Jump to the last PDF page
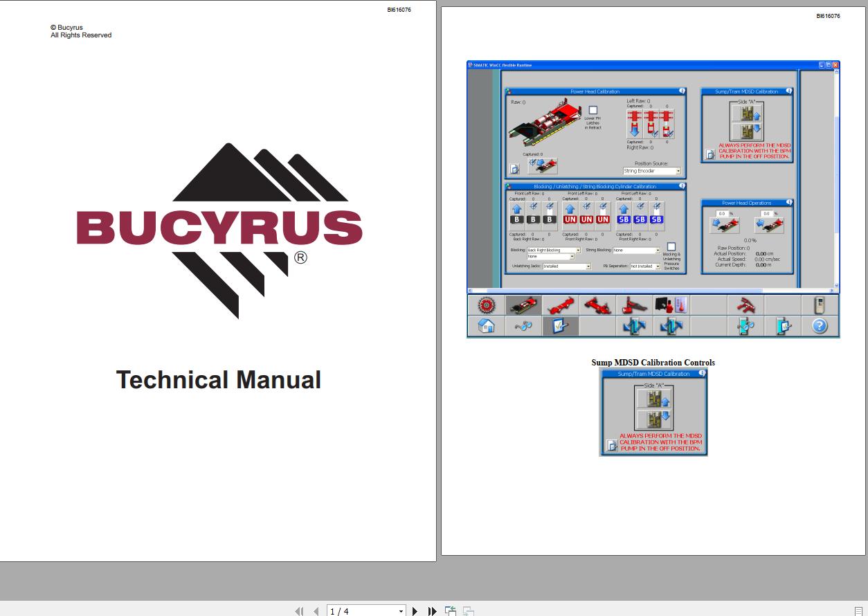The height and width of the screenshot is (616, 868). (x=432, y=611)
